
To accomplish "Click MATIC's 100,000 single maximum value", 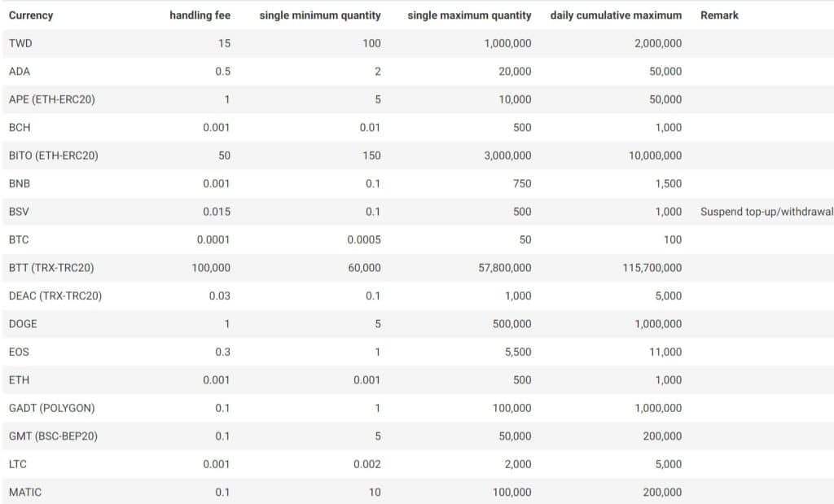I will (x=511, y=492).
